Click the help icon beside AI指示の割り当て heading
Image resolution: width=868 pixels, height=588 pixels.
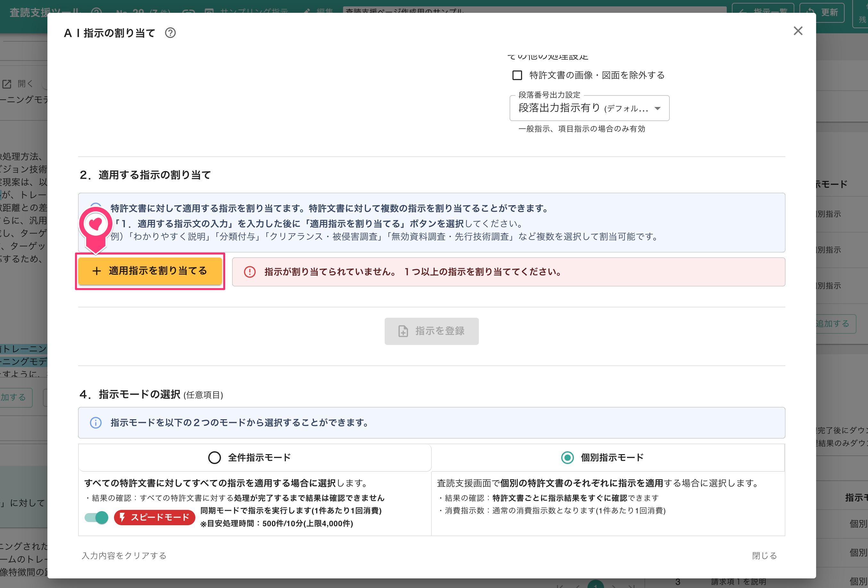[171, 33]
